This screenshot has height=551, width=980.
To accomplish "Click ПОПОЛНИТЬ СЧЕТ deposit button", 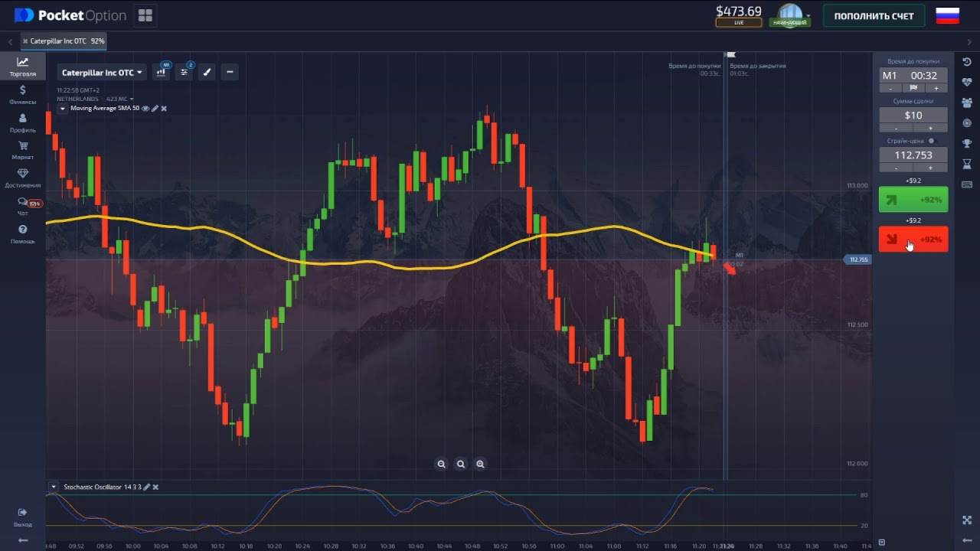I will 874,16.
